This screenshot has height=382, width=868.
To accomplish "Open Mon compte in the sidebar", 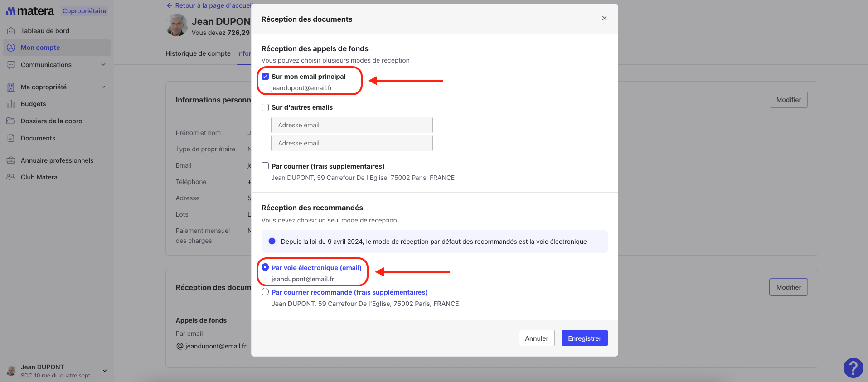I will click(40, 48).
